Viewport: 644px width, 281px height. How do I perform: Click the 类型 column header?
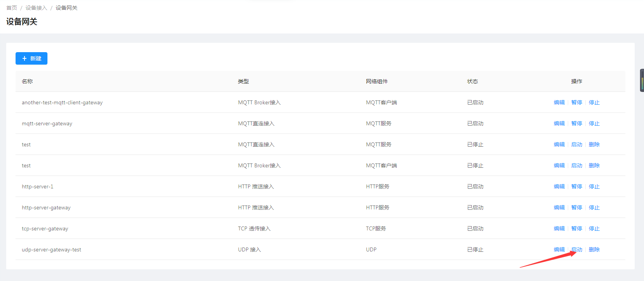coord(243,81)
